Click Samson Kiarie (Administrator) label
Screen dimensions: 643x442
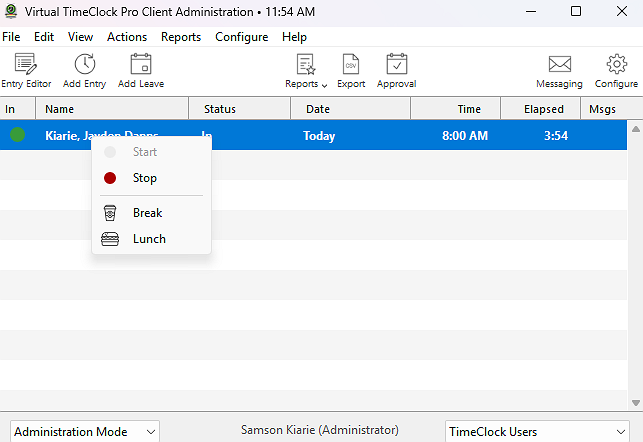click(319, 430)
